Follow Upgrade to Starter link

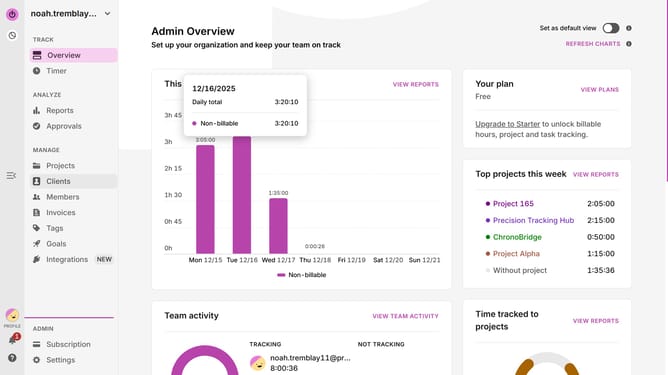click(507, 124)
